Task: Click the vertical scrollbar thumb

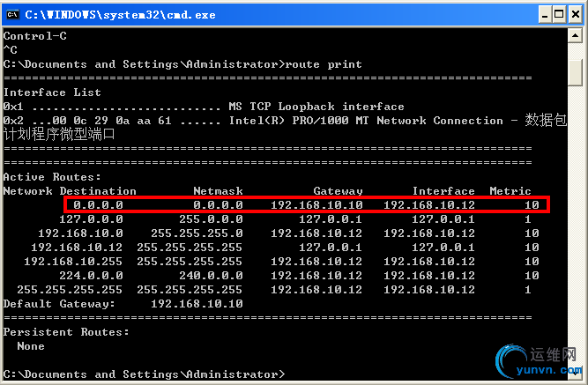Action: (575, 70)
